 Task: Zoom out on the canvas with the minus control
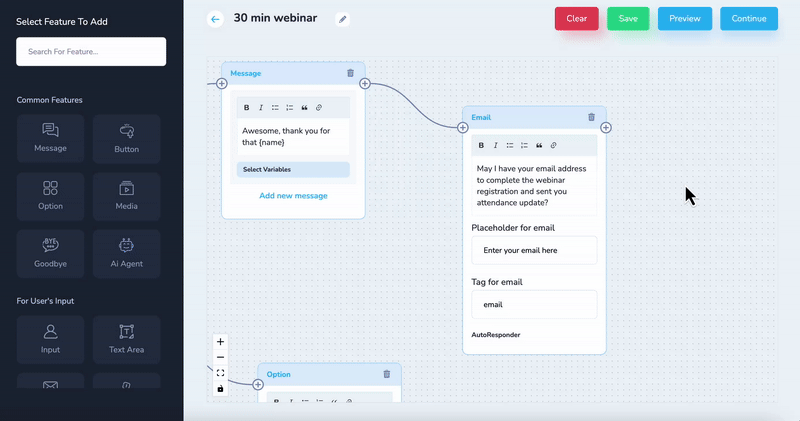click(221, 357)
